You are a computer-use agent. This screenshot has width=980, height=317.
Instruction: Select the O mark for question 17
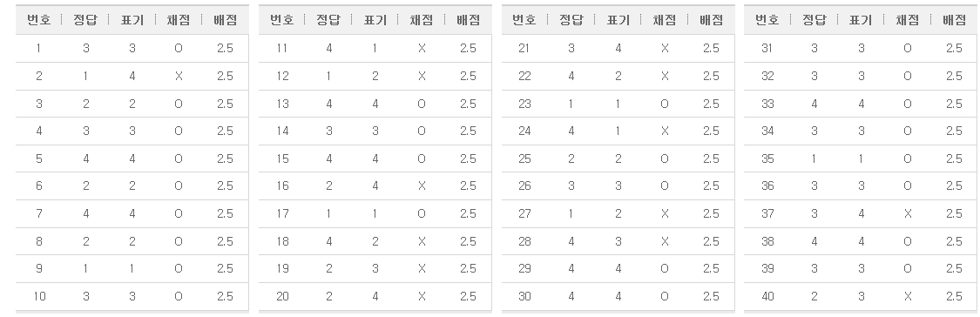pos(422,213)
